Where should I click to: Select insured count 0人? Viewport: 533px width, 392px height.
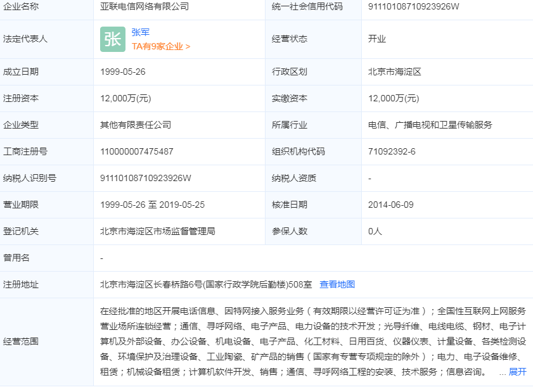[375, 231]
